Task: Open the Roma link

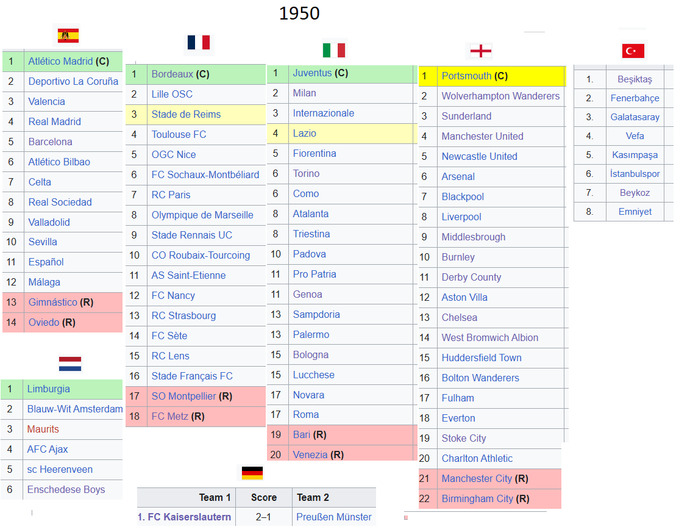Action: tap(306, 415)
